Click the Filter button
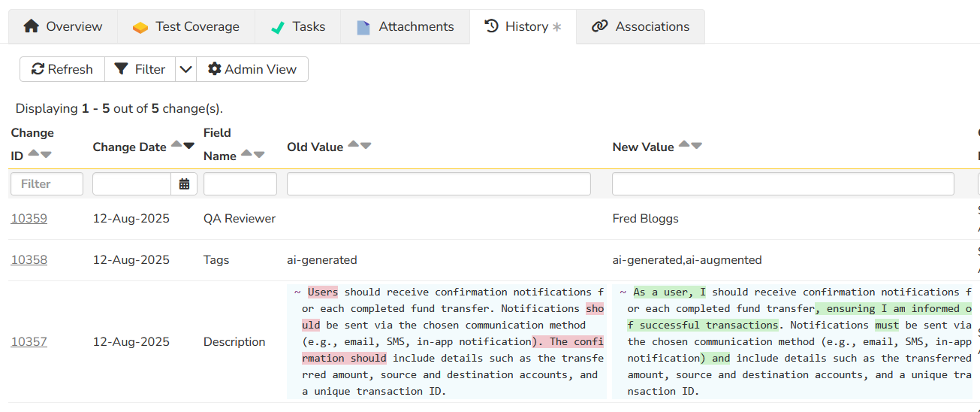This screenshot has height=412, width=980. click(x=140, y=69)
